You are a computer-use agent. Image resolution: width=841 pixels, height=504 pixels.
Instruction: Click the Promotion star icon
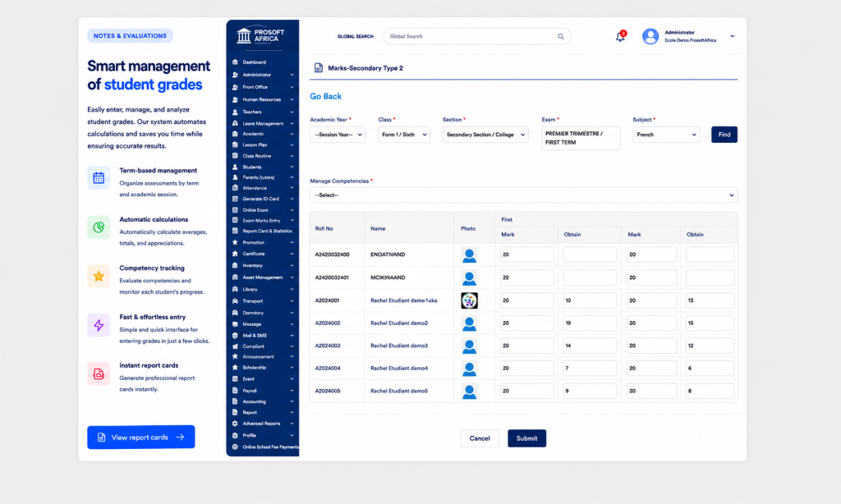pyautogui.click(x=235, y=242)
